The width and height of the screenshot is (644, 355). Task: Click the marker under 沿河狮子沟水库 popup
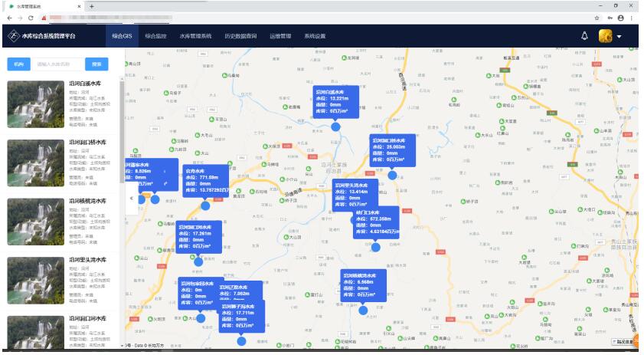click(x=242, y=340)
